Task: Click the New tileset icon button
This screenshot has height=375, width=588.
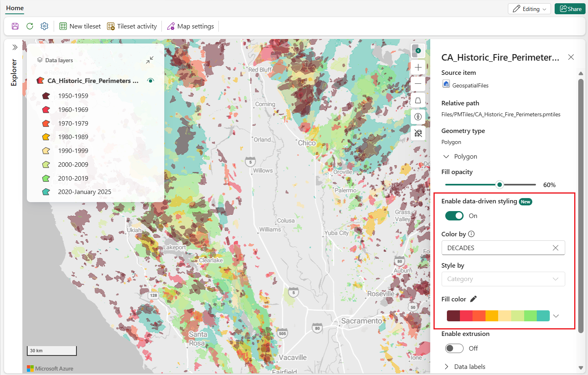Action: pos(80,26)
